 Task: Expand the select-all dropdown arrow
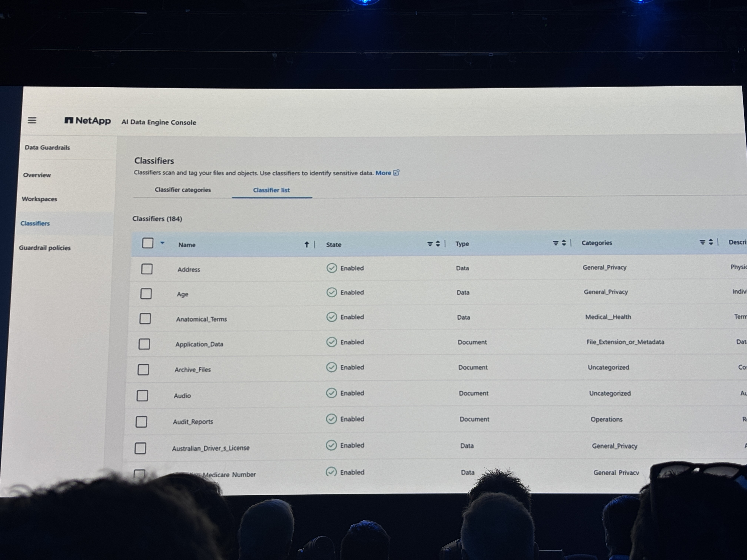162,243
